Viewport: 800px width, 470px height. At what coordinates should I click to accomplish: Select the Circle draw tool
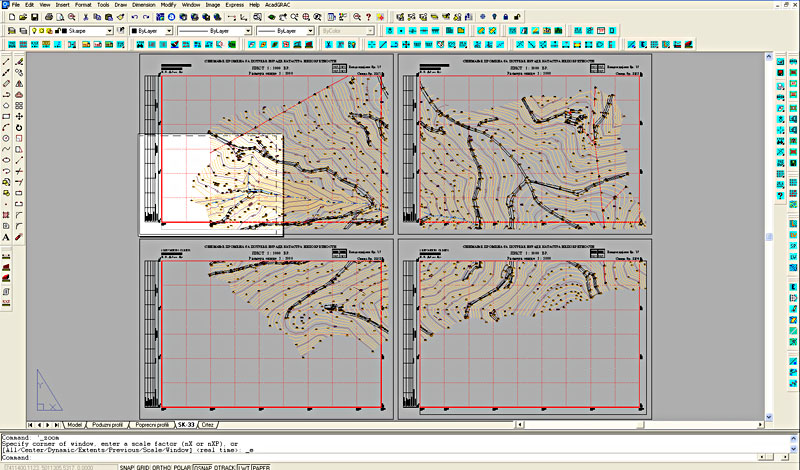7,139
